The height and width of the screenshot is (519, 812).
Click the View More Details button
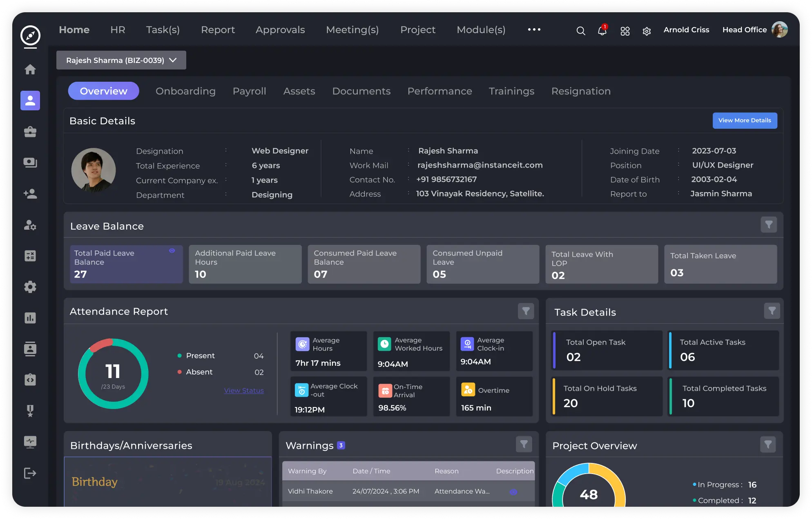coord(745,121)
